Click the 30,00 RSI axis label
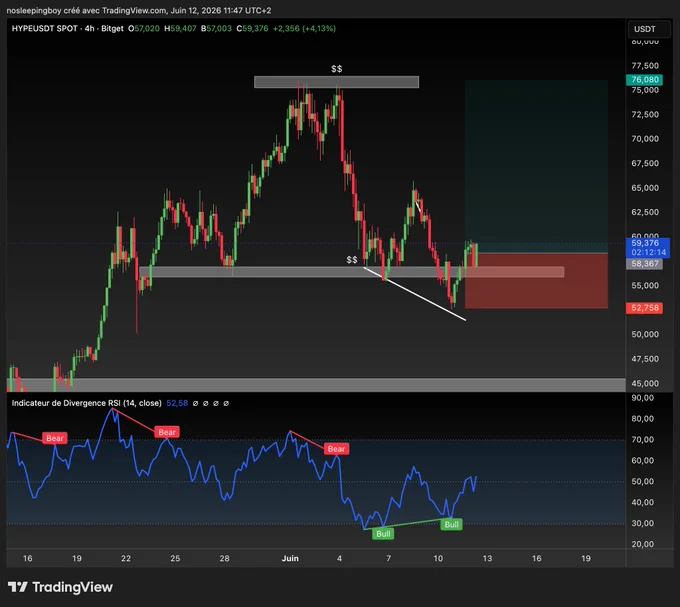Screen dimensions: 680x607 click(642, 523)
